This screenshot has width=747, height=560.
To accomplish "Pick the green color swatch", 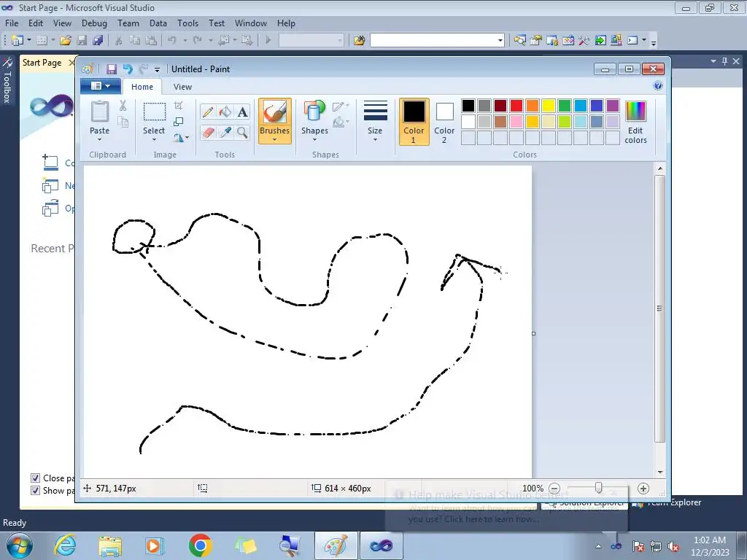I will [564, 106].
